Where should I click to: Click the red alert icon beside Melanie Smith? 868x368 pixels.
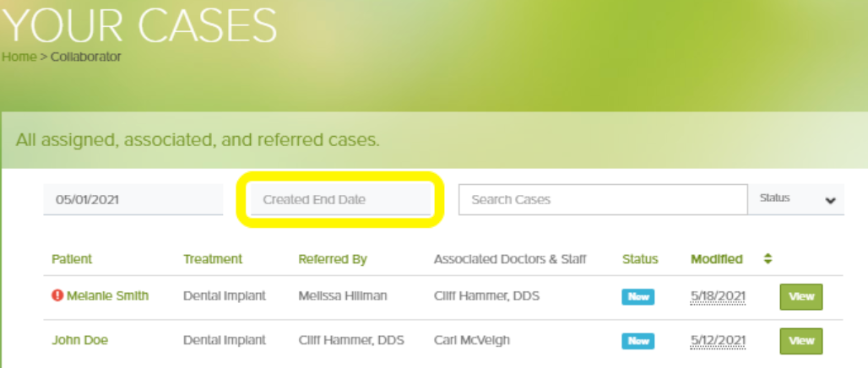[57, 295]
